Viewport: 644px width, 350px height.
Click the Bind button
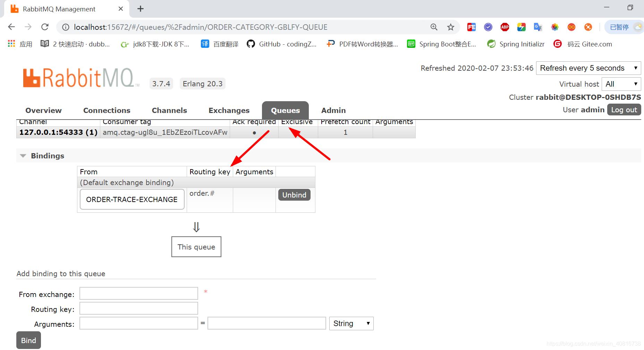[28, 340]
